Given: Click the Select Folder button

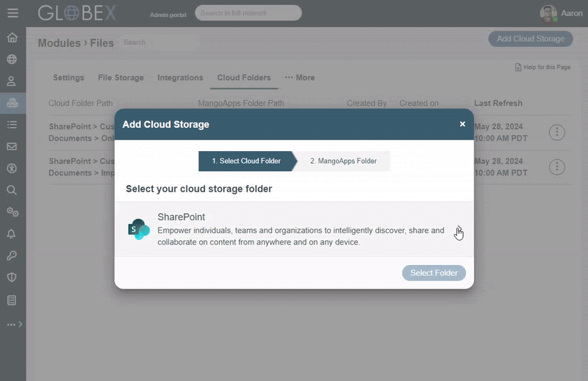Looking at the screenshot, I should click(434, 273).
